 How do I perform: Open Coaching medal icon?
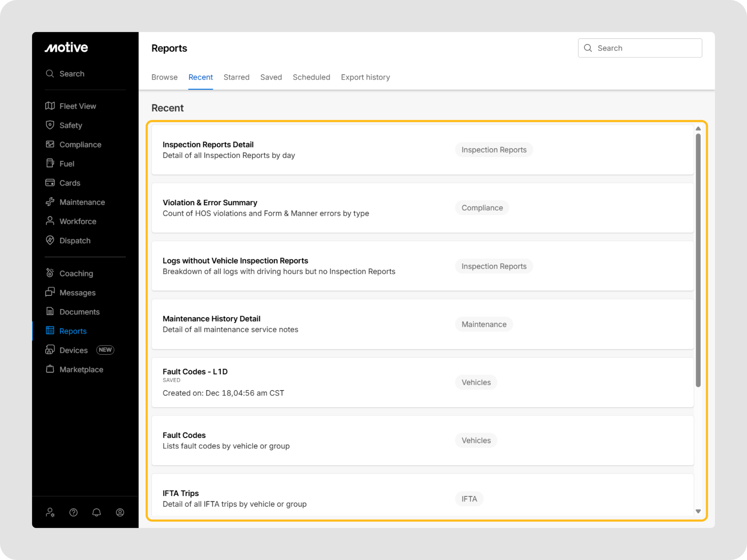(50, 273)
